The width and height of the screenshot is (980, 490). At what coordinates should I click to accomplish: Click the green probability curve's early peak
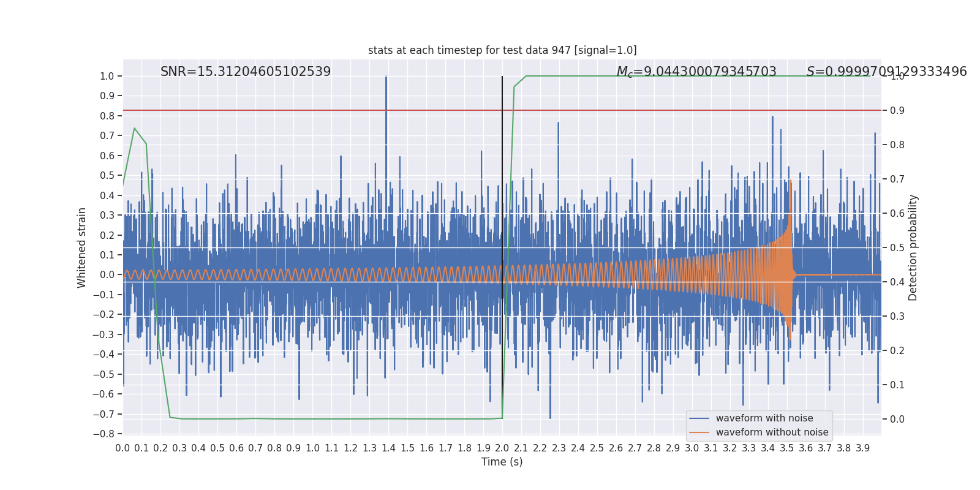(135, 129)
